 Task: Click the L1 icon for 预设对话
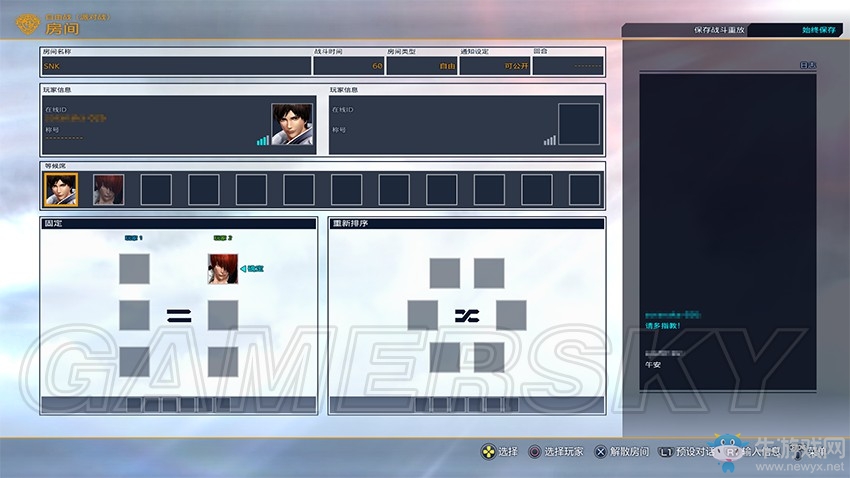pos(666,451)
